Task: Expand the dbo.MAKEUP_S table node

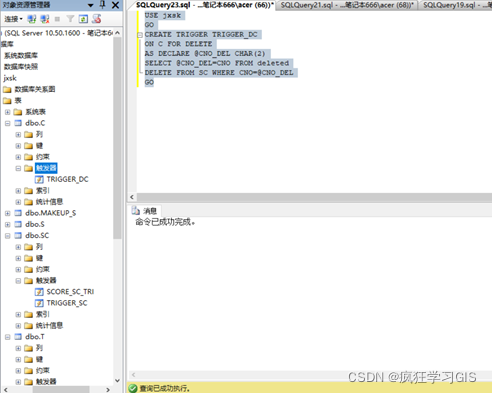Action: coord(7,213)
